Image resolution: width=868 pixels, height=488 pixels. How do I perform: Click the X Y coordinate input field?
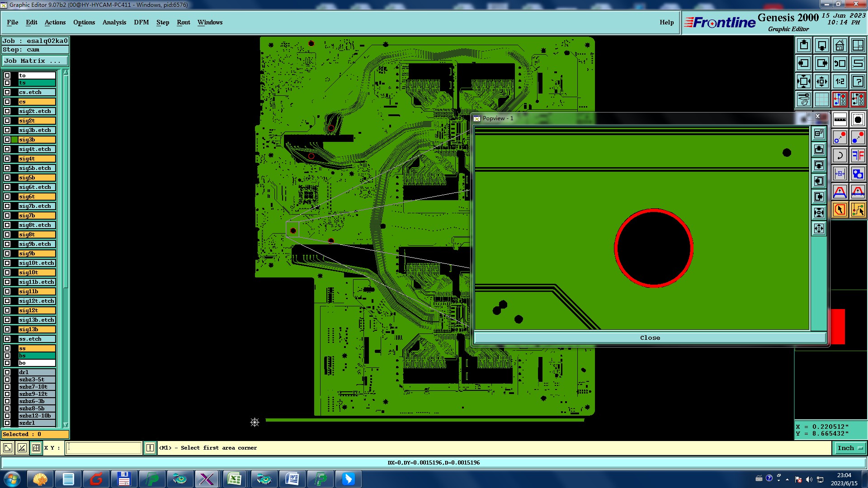point(104,448)
